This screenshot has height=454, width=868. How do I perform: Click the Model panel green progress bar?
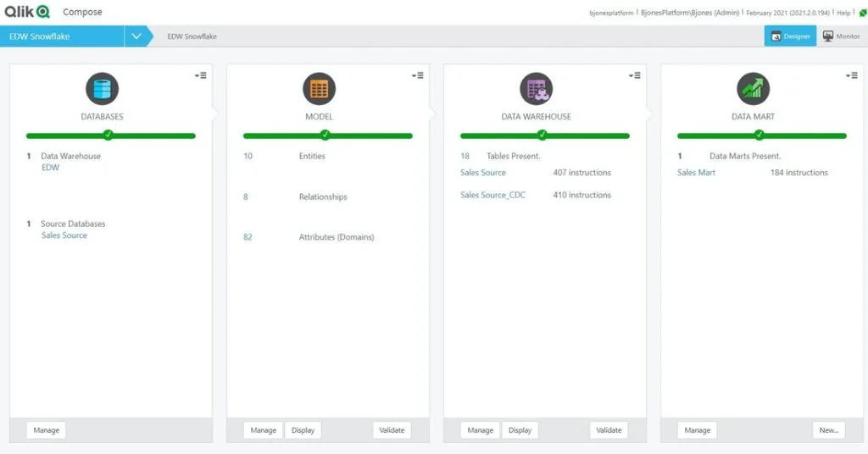click(x=373, y=136)
